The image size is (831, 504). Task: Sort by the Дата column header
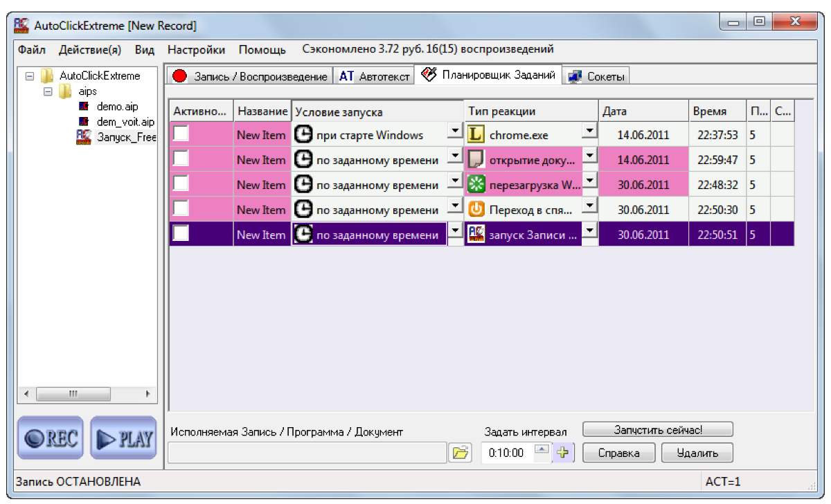point(643,111)
